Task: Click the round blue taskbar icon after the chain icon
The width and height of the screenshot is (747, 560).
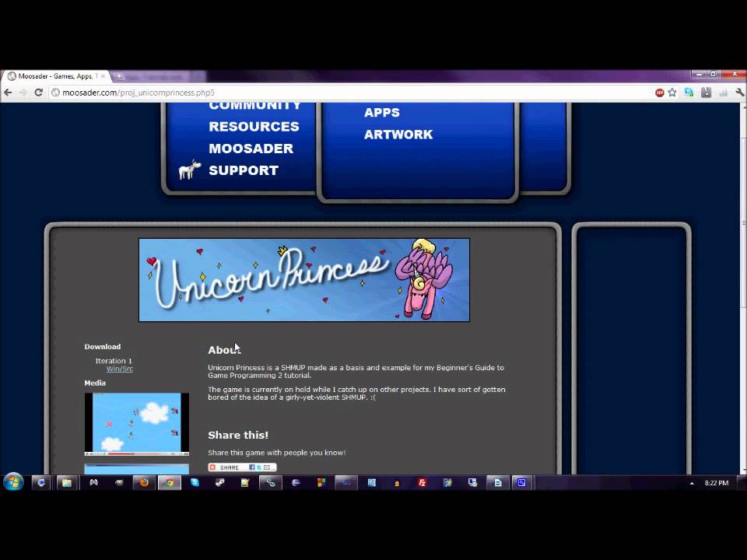Action: tap(296, 483)
